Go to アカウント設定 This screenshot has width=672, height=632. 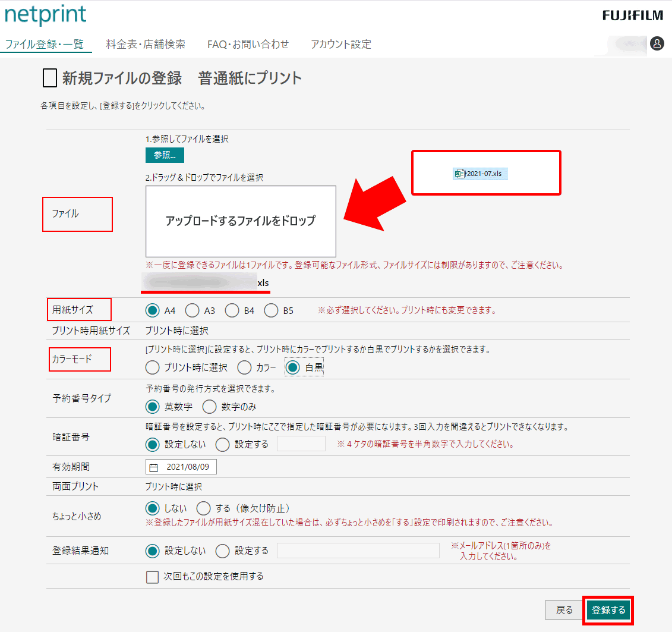pos(340,44)
